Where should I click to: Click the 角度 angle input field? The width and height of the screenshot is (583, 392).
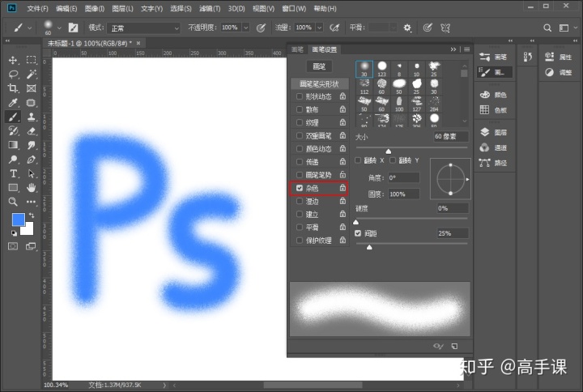pos(404,177)
